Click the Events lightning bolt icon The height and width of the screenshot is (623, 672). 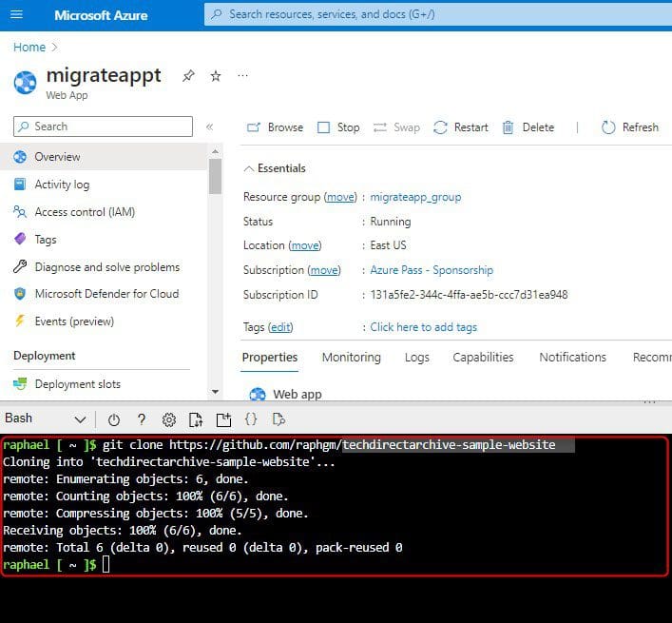20,321
